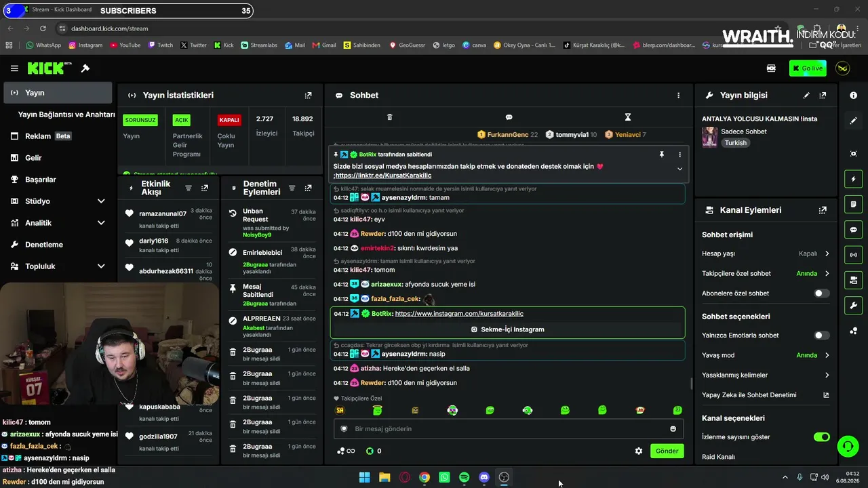Open Spotify from the Windows taskbar
This screenshot has width=868, height=488.
point(464,477)
